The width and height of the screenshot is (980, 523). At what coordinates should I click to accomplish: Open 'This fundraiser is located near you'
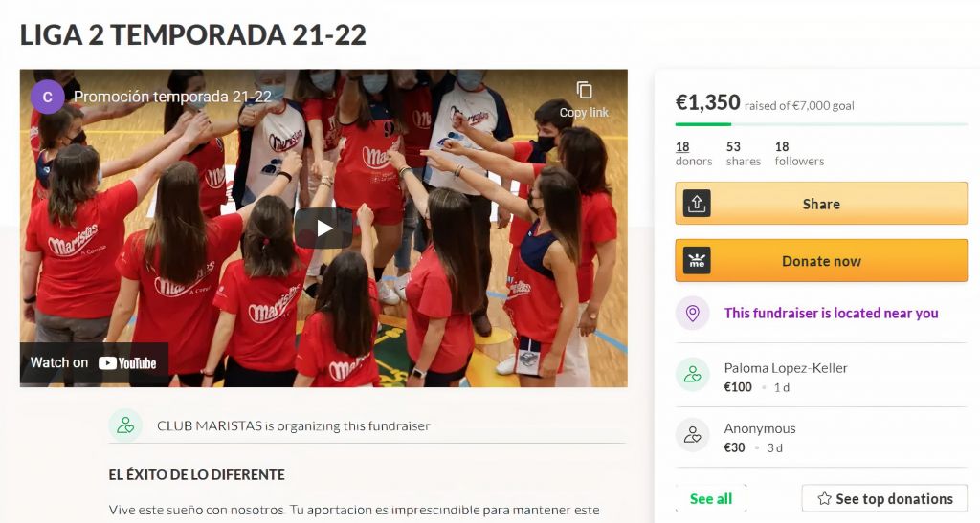(x=831, y=313)
